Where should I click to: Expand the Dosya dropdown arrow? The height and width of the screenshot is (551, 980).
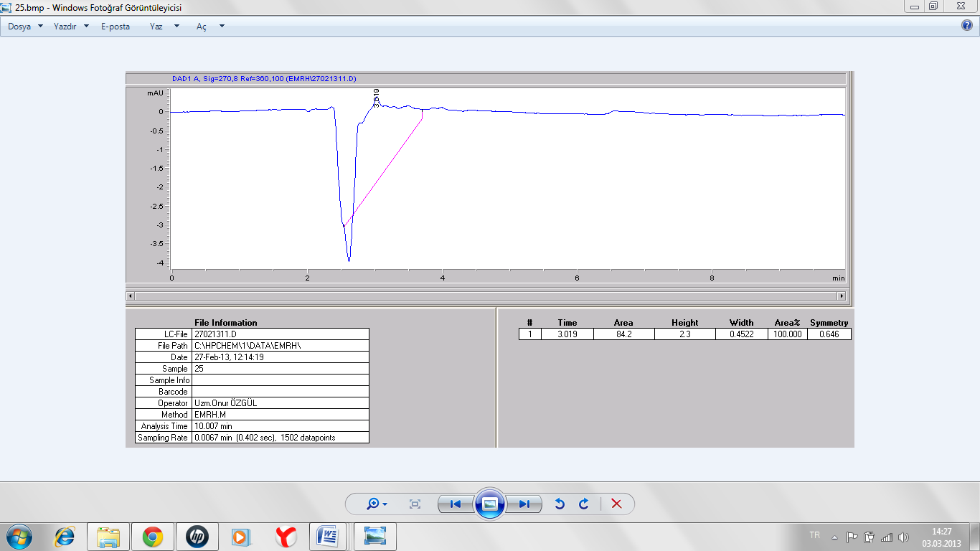click(x=40, y=27)
